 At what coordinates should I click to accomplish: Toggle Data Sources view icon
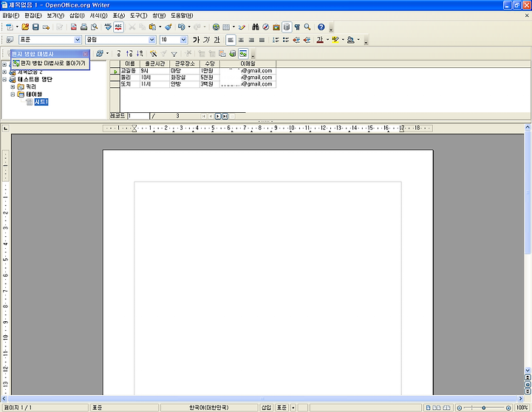287,27
